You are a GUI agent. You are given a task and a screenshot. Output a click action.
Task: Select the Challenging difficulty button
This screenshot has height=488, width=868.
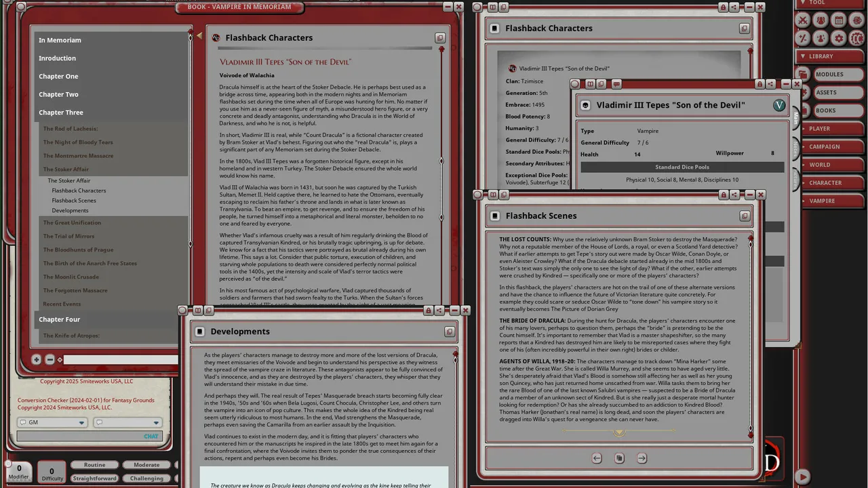coord(146,479)
